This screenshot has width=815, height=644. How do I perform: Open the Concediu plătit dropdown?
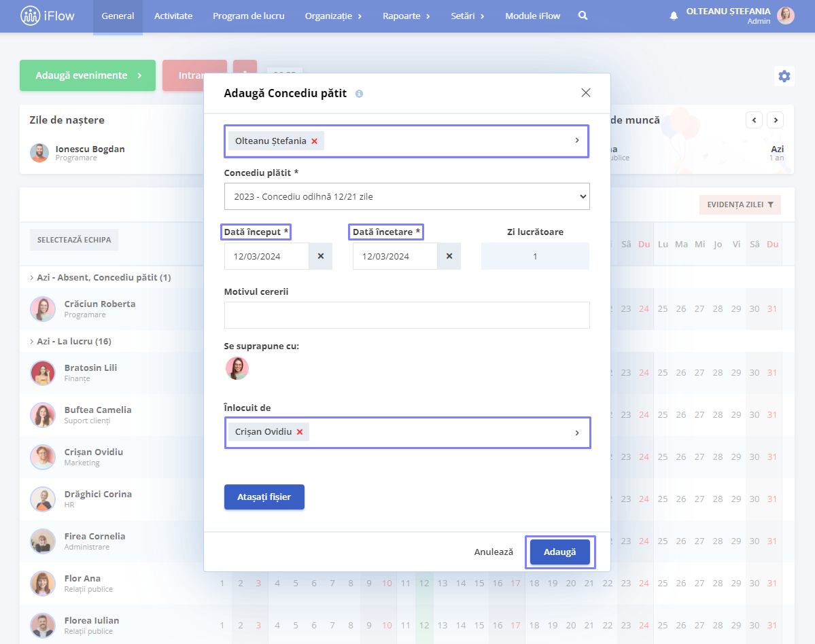tap(407, 196)
